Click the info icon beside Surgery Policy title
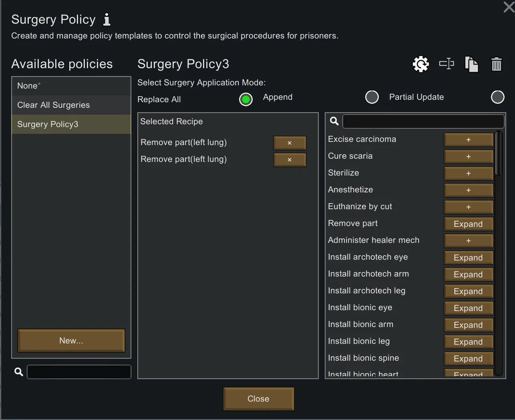515x420 pixels. click(x=107, y=19)
